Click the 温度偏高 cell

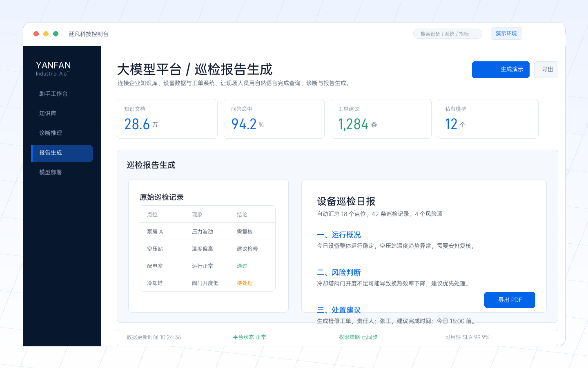[203, 249]
